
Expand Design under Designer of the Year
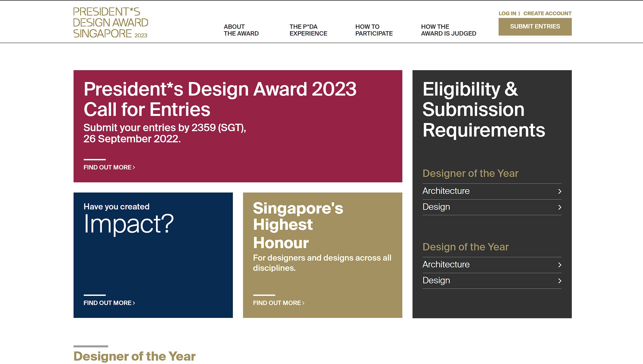[492, 207]
